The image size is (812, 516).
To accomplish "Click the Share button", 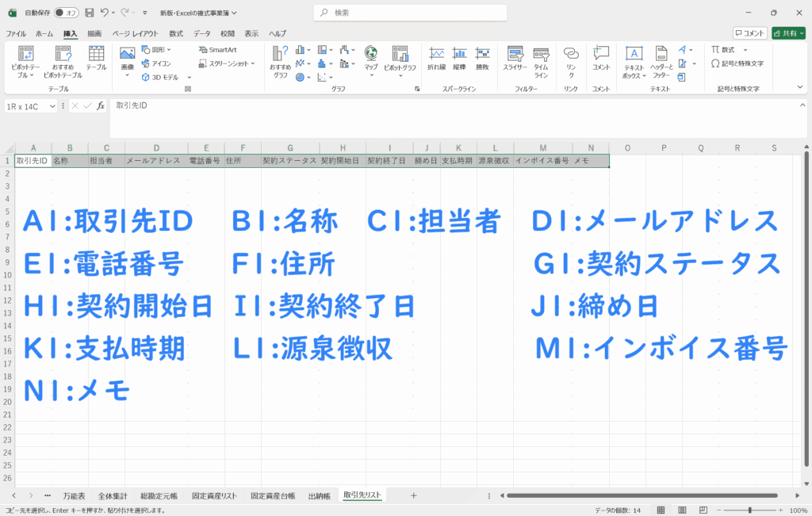I will pos(787,33).
